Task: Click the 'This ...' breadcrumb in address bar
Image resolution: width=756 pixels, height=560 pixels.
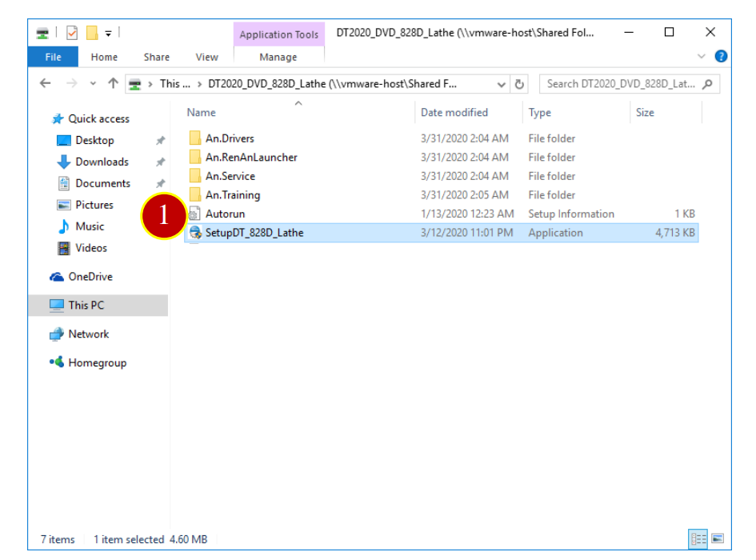Action: (x=175, y=84)
